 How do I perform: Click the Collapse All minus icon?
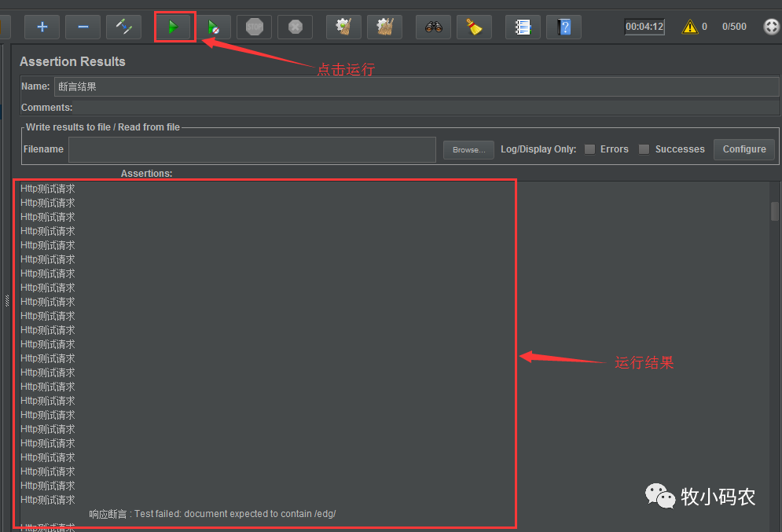click(x=83, y=27)
